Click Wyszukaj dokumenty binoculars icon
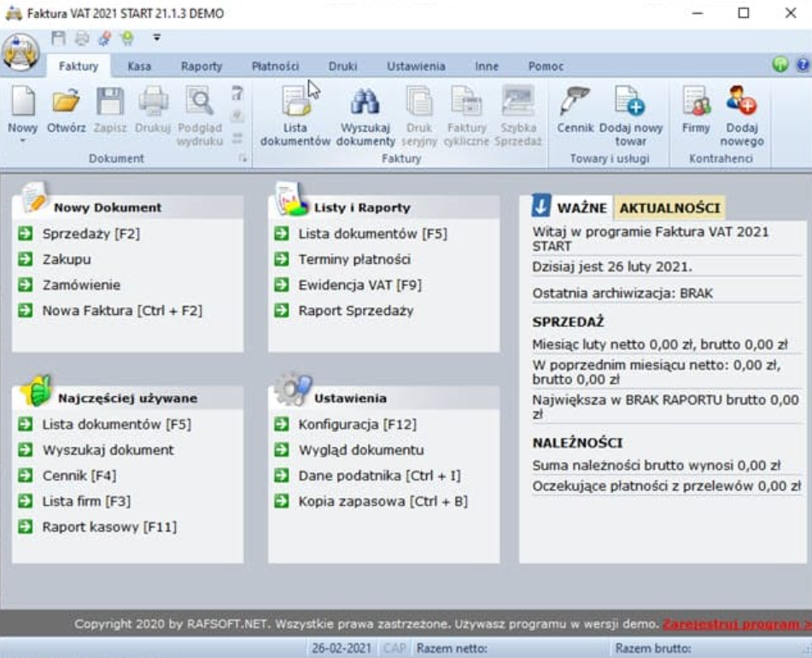Image resolution: width=812 pixels, height=658 pixels. (x=365, y=106)
